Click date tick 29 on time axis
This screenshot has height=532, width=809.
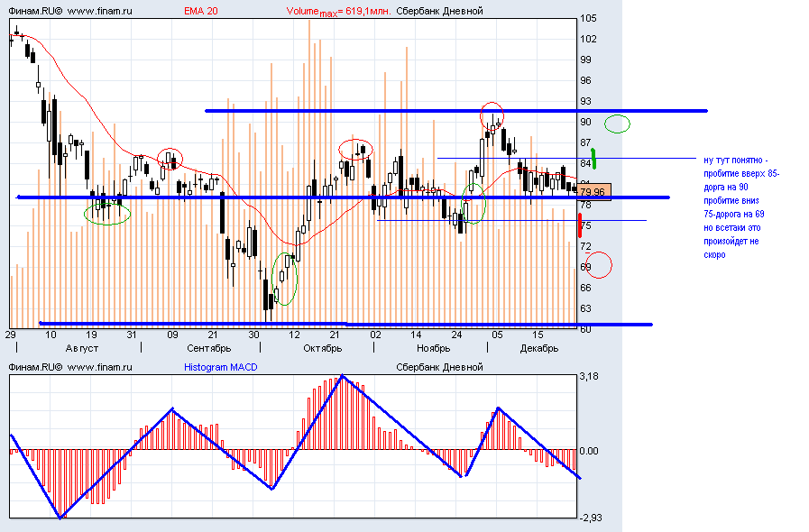point(10,335)
